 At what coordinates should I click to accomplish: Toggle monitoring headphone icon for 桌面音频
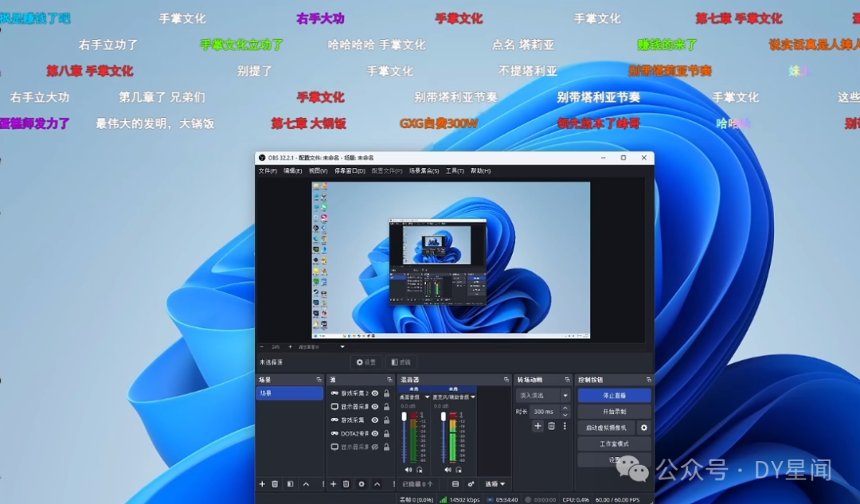[x=420, y=470]
